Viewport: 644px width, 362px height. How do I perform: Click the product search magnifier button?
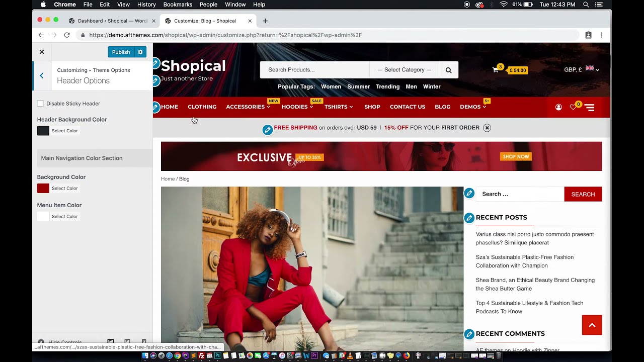point(448,70)
